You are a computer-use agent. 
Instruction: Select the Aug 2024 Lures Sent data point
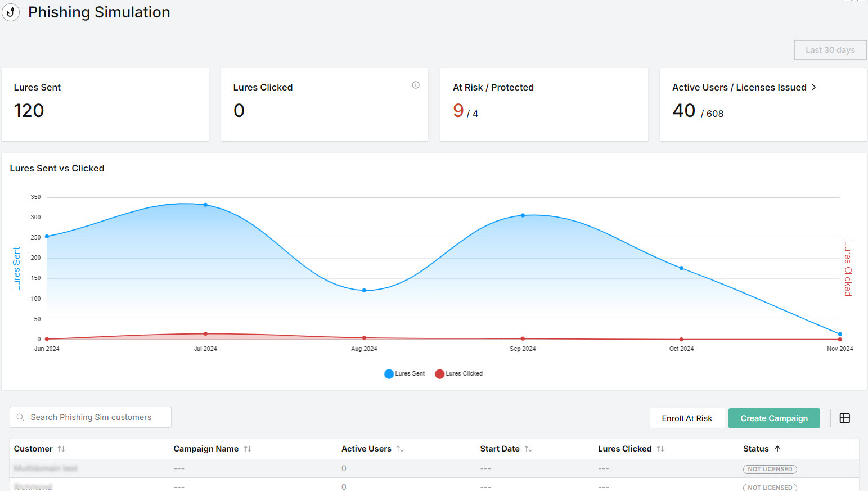(364, 291)
